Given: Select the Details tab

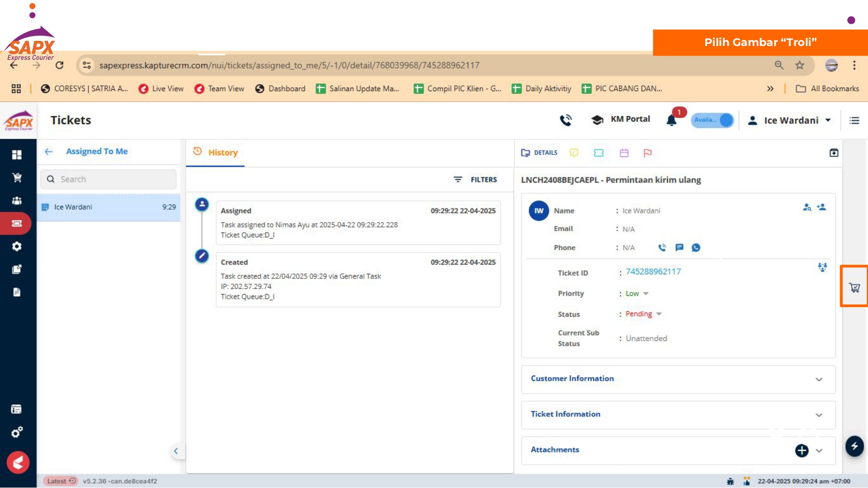Looking at the screenshot, I should click(x=539, y=153).
